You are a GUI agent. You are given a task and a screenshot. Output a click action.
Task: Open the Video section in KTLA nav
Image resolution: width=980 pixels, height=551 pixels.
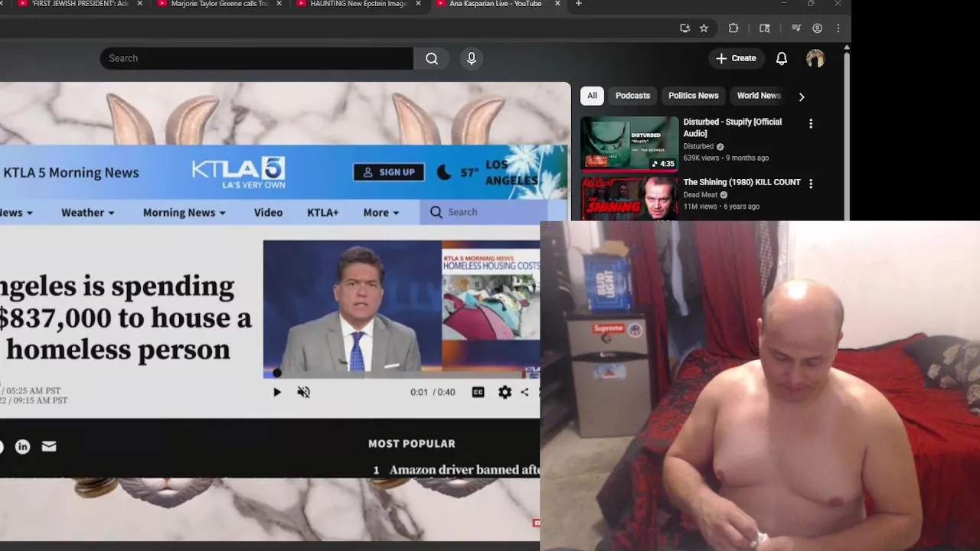click(268, 213)
